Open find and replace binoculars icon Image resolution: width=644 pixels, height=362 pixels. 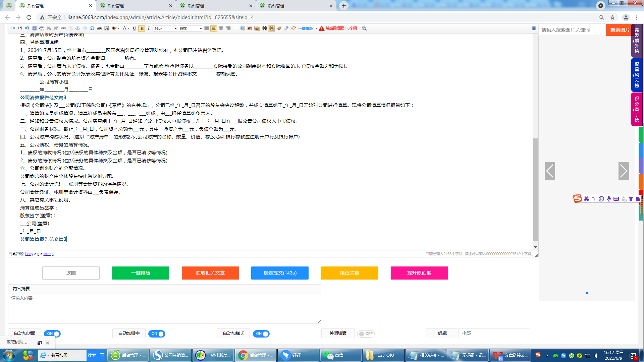coord(265,28)
